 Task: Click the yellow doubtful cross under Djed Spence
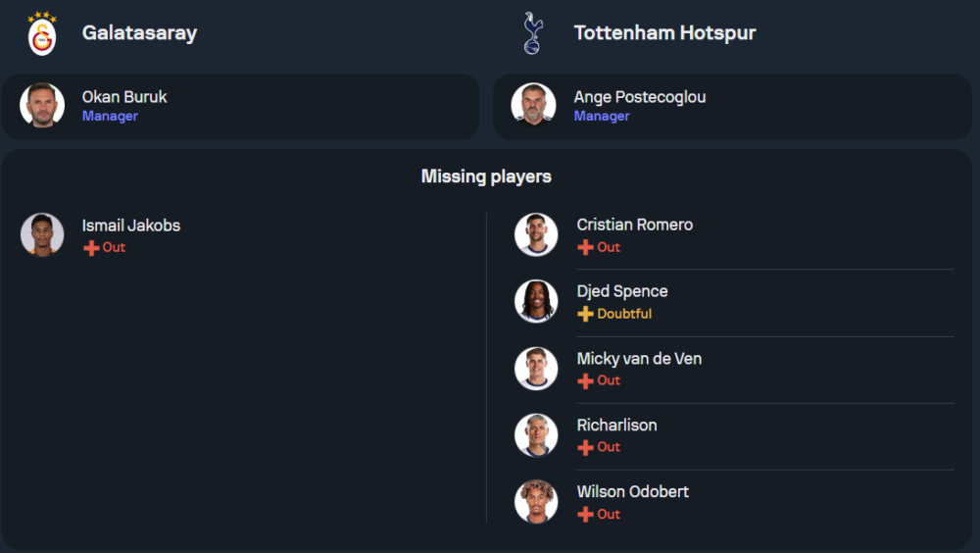585,315
